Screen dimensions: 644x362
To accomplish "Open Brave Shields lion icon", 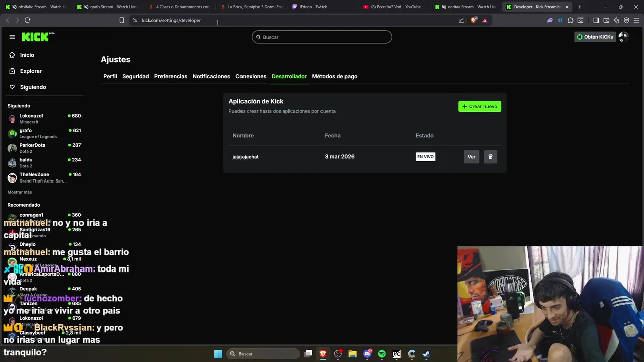I will (473, 20).
